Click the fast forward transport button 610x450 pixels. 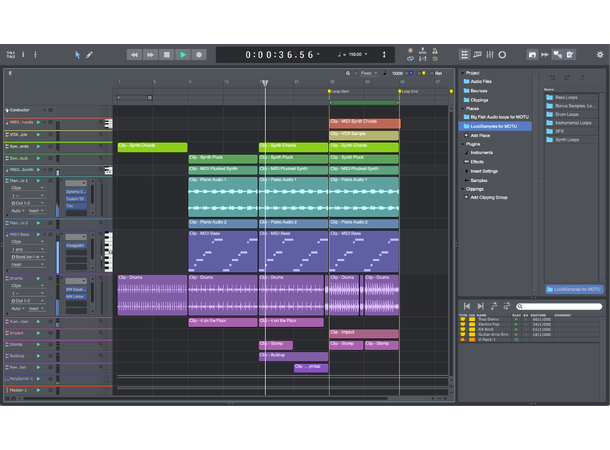pyautogui.click(x=150, y=55)
